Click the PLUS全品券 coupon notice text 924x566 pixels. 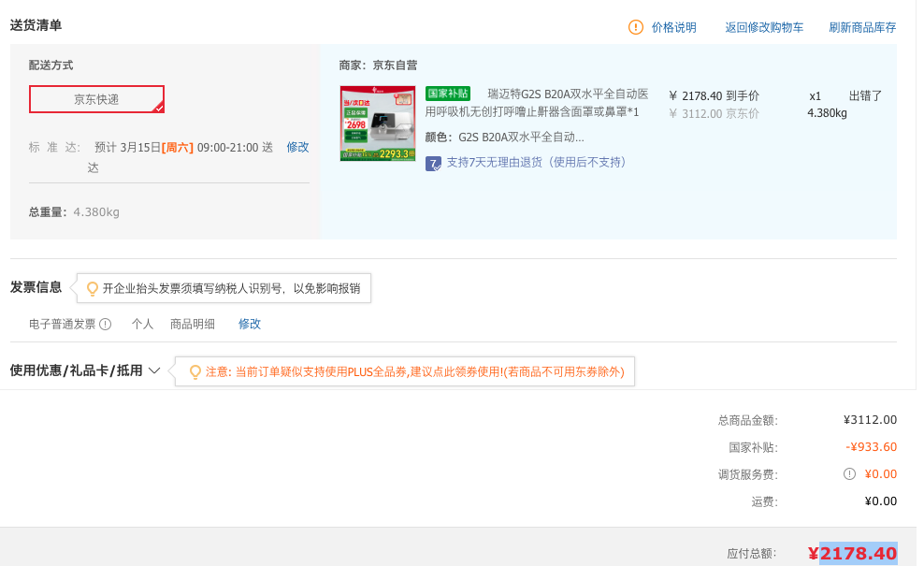[415, 371]
